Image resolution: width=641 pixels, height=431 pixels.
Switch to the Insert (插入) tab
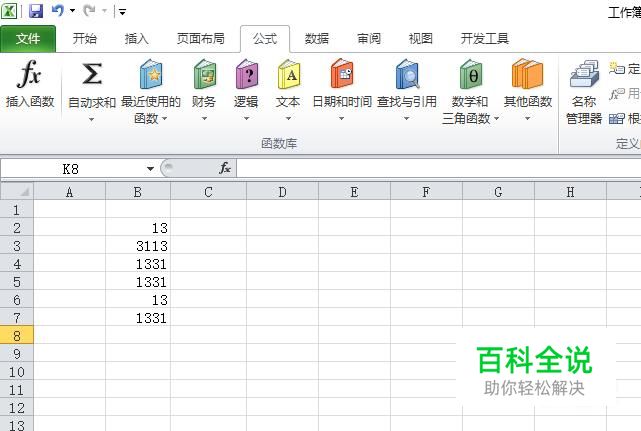[x=137, y=39]
